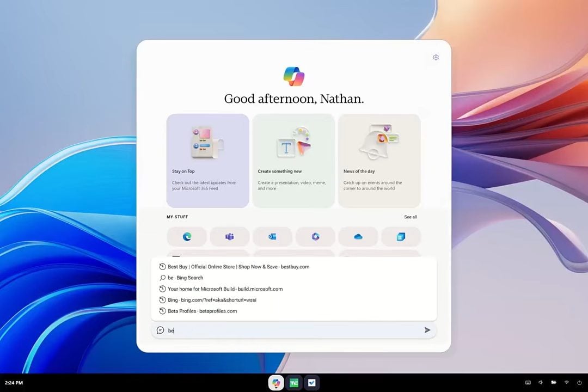Click See all next to My Stuff
This screenshot has width=588, height=392.
point(411,217)
